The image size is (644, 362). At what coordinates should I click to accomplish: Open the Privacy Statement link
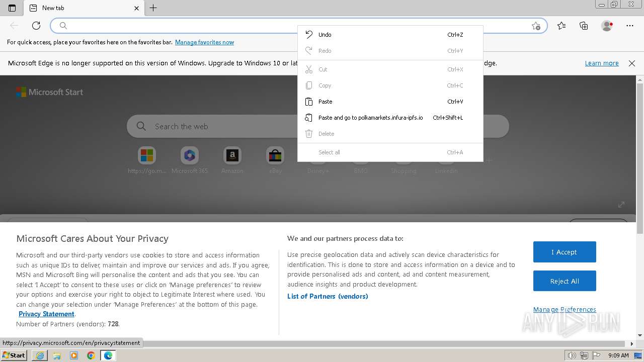[x=46, y=314]
